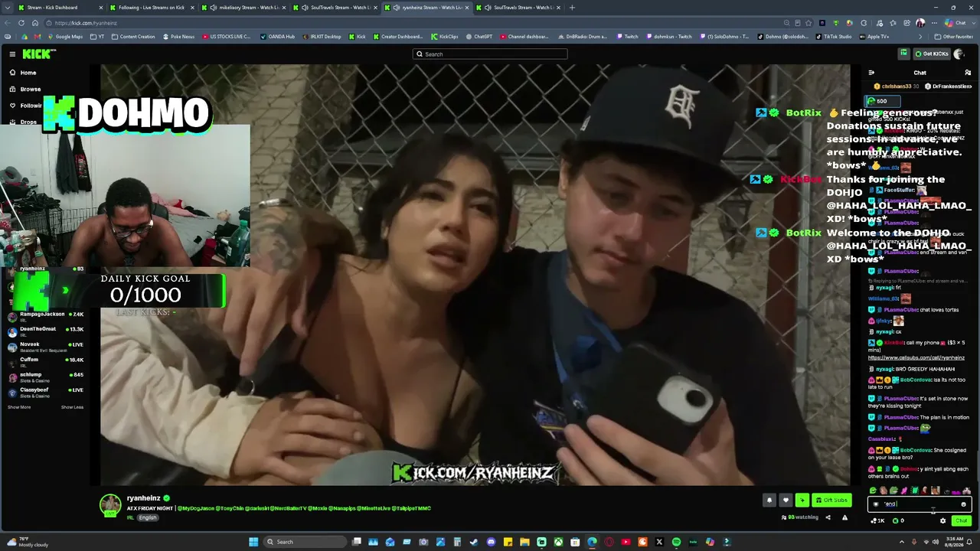Click the English language tag
Screen dimensions: 980x551
point(148,518)
